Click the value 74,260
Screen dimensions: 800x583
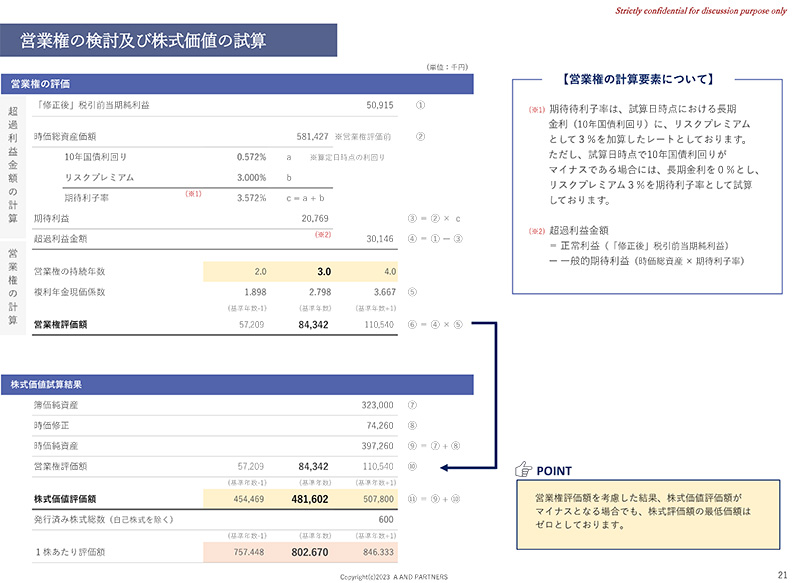pyautogui.click(x=380, y=425)
